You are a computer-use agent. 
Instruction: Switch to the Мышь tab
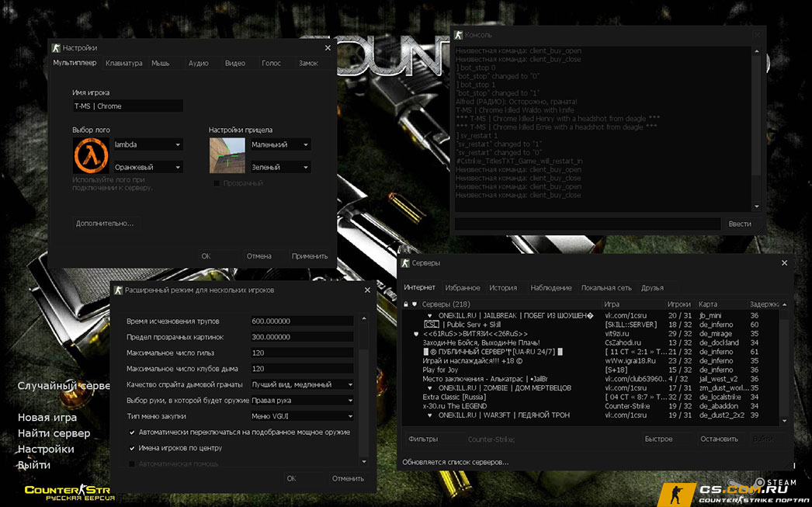point(161,63)
